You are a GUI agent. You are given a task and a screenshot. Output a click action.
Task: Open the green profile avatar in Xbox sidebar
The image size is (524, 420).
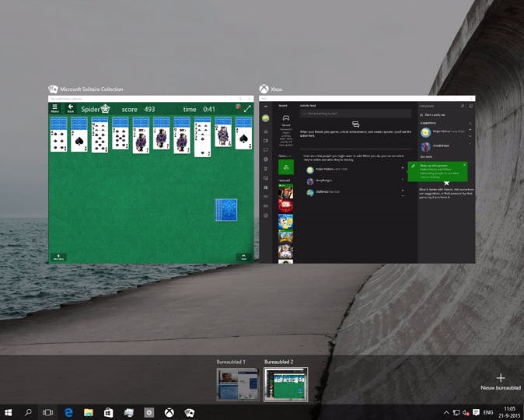click(266, 118)
